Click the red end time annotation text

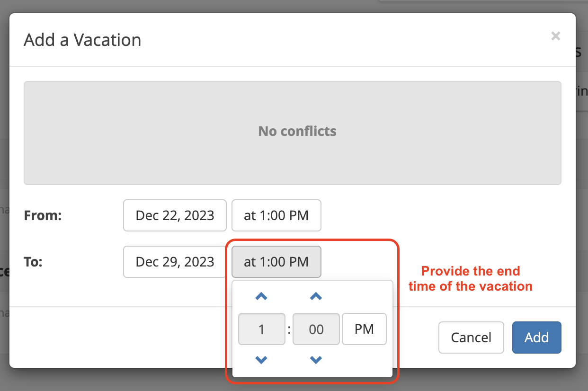[x=471, y=279]
